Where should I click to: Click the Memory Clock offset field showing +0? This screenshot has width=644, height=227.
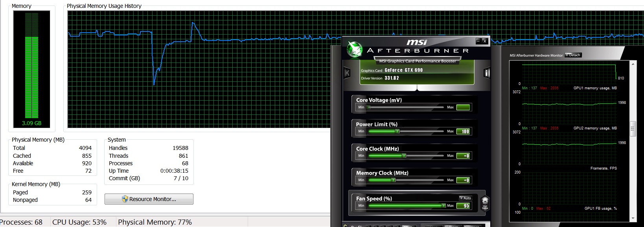pos(463,180)
